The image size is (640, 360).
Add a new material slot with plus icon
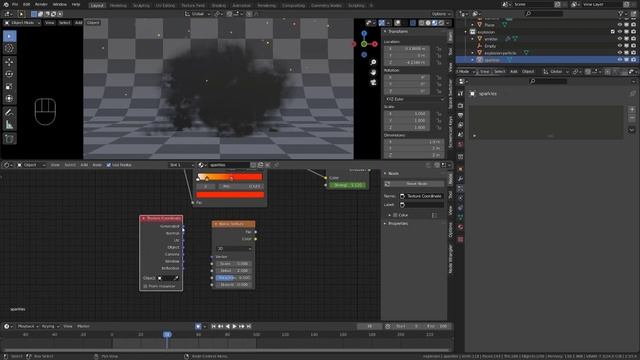point(632,109)
